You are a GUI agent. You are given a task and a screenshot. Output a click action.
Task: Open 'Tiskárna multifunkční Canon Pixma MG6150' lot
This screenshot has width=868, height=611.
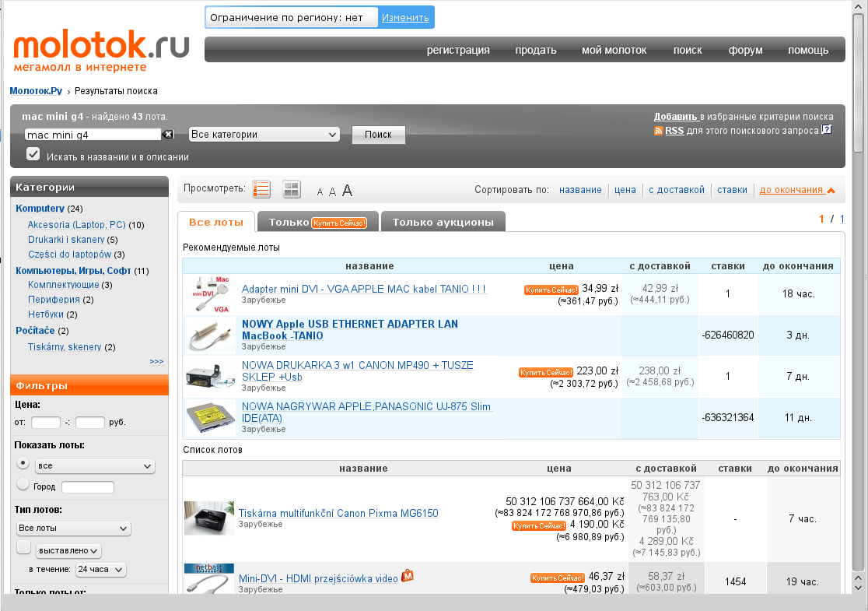click(x=338, y=513)
